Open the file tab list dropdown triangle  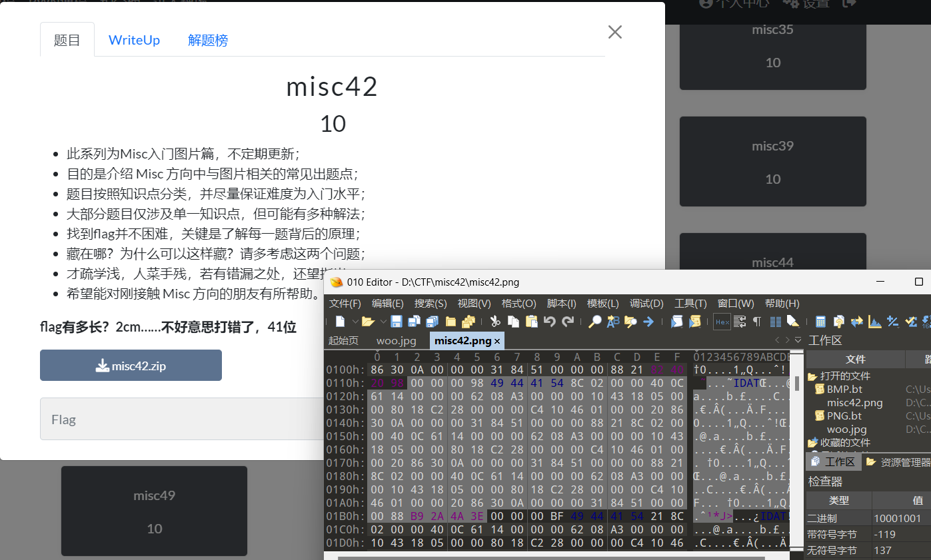tap(798, 340)
